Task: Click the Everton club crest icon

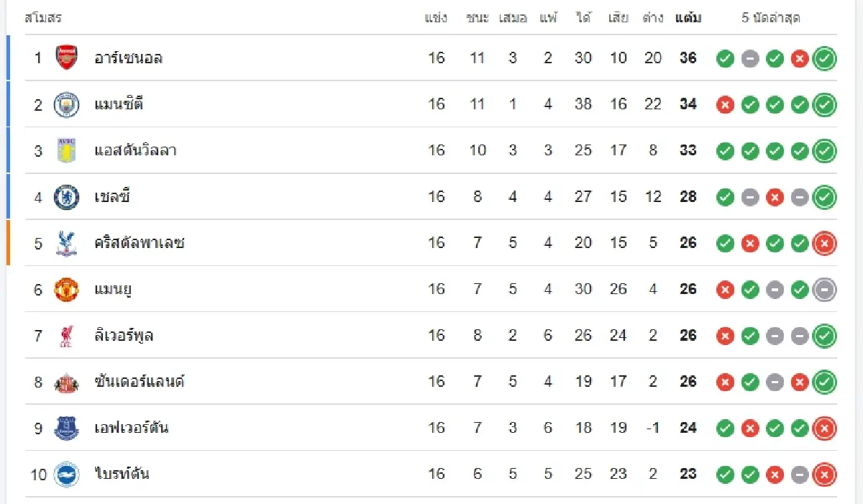Action: pos(66,428)
